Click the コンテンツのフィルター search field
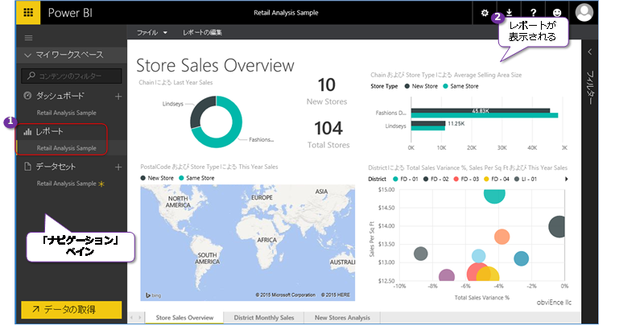 click(72, 76)
